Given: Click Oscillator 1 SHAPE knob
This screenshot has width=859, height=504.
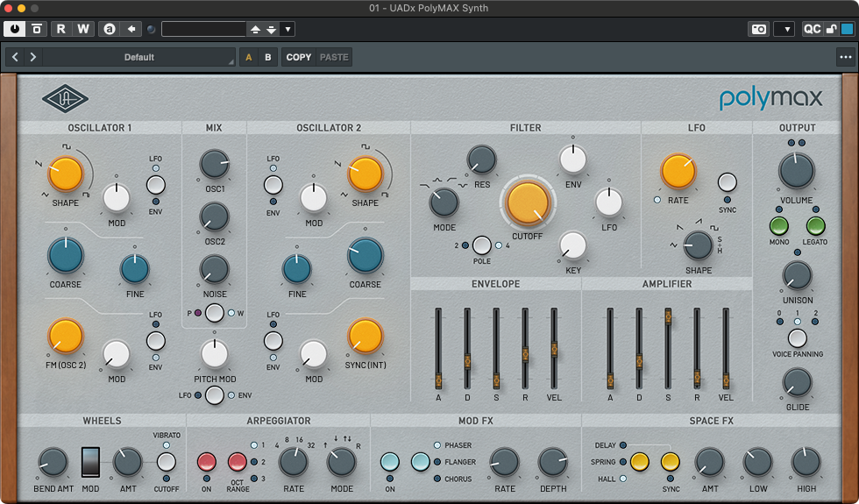Looking at the screenshot, I should pos(65,174).
